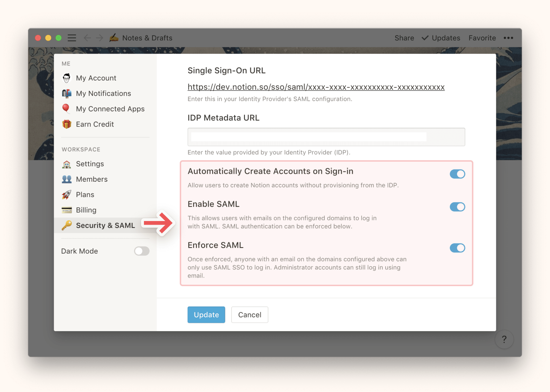Open the Single Sign-On URL link

(316, 87)
